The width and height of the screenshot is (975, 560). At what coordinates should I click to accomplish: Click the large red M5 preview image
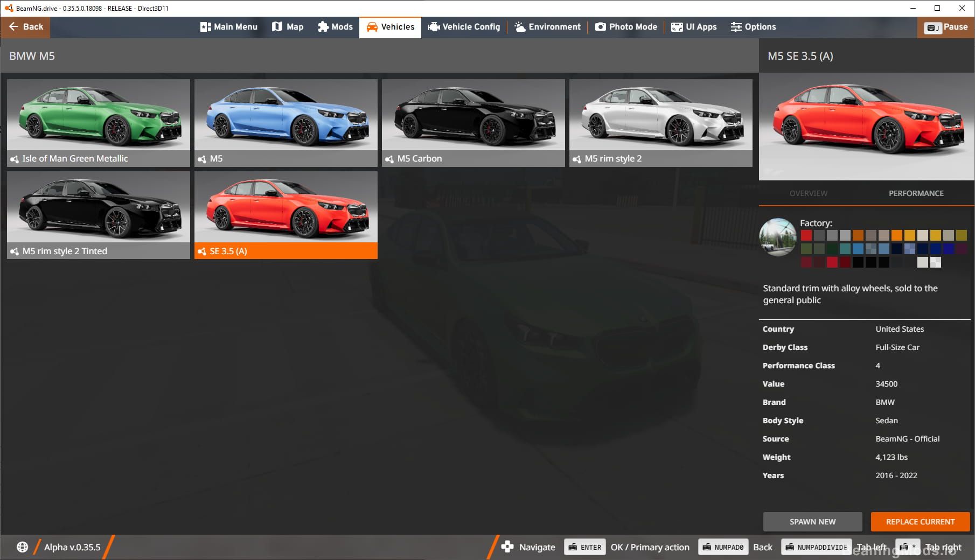click(867, 127)
